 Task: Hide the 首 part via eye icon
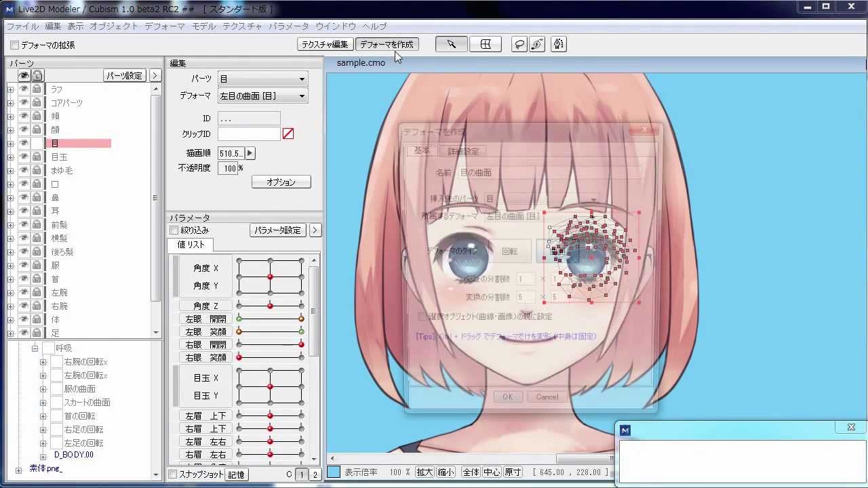pyautogui.click(x=24, y=279)
